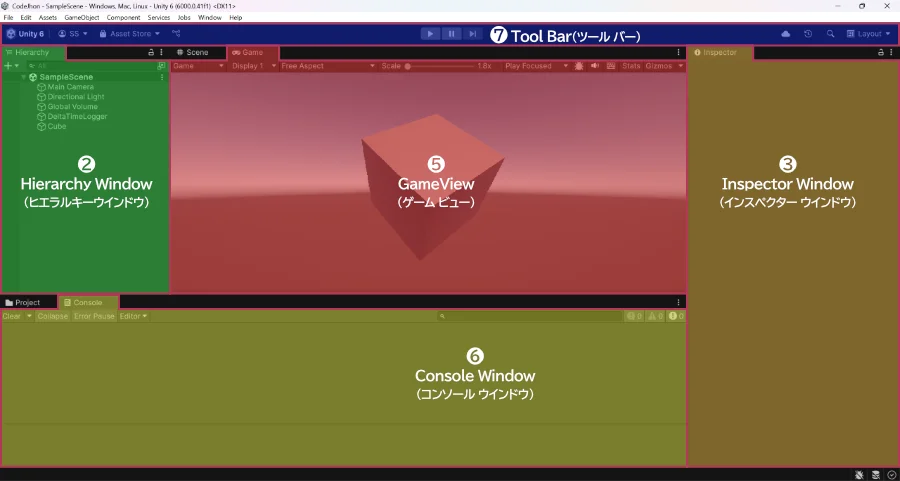
Task: Click the Hierarchy panel lock icon
Action: pos(151,52)
